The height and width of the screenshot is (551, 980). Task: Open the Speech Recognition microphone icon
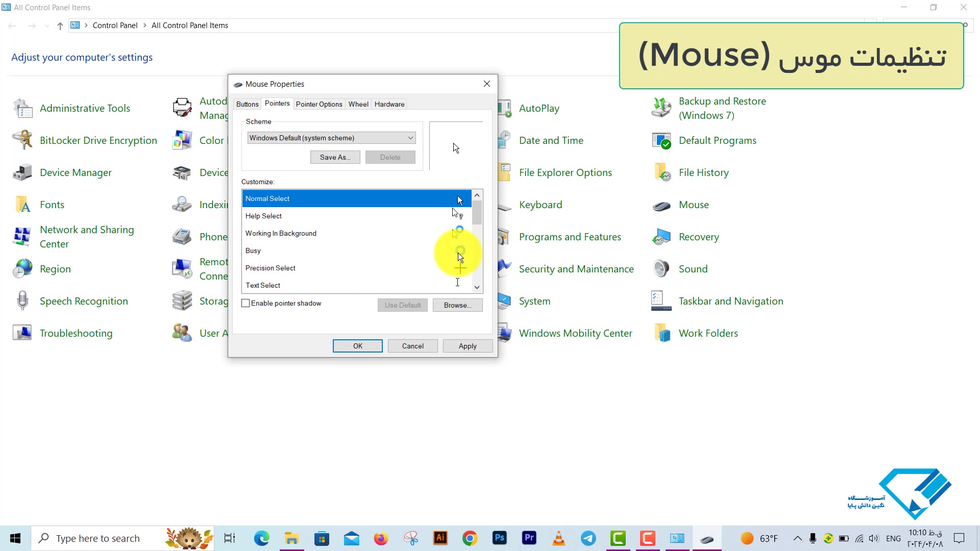click(x=22, y=301)
